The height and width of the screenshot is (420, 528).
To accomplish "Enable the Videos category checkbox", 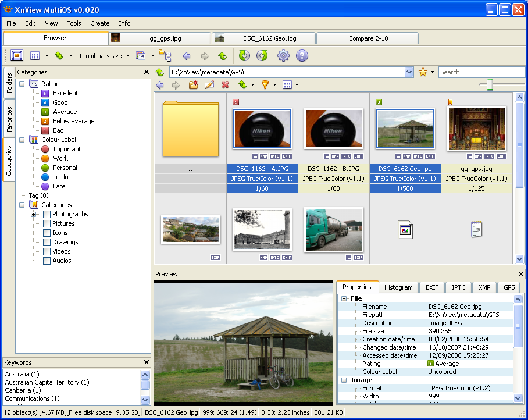I will [47, 251].
